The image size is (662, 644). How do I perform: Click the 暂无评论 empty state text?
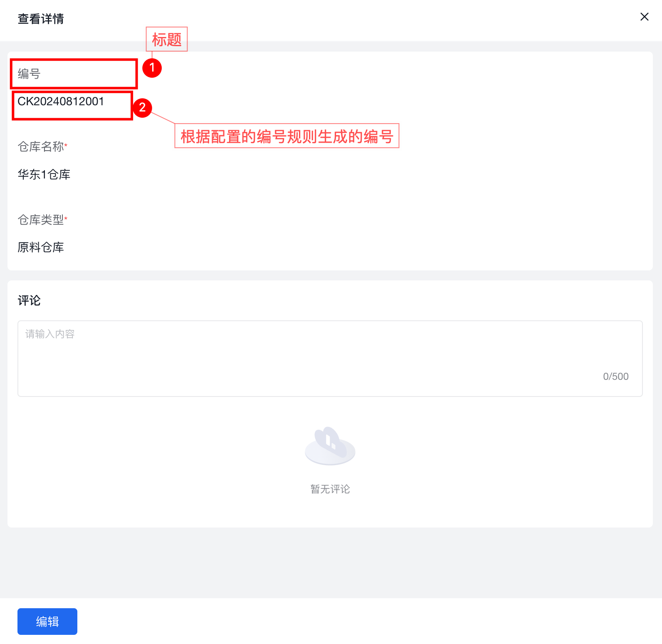330,489
